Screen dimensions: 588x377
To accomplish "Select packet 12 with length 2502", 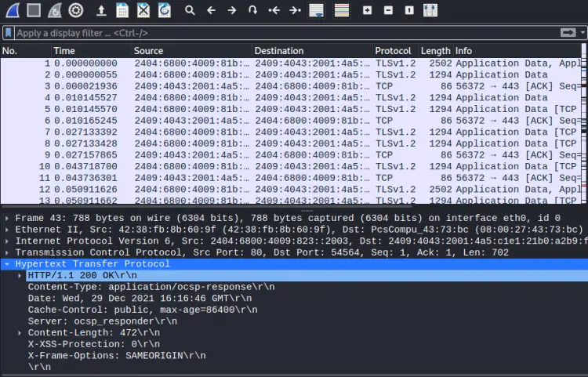I will [291, 190].
